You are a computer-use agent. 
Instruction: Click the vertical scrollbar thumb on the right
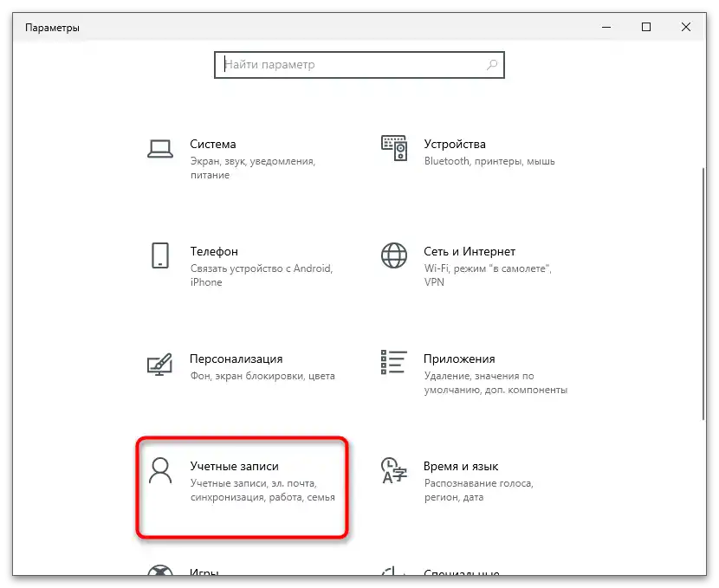tap(703, 294)
